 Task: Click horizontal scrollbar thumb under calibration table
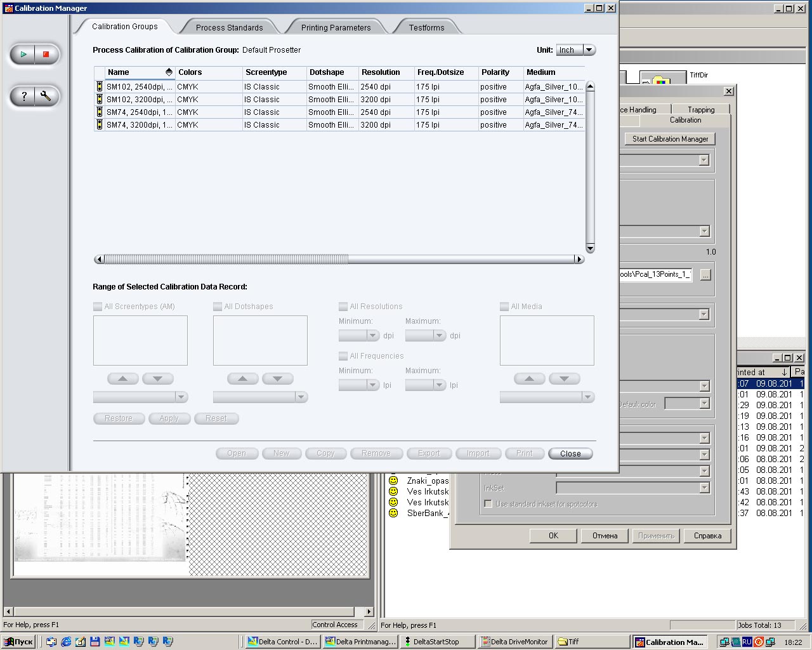226,259
